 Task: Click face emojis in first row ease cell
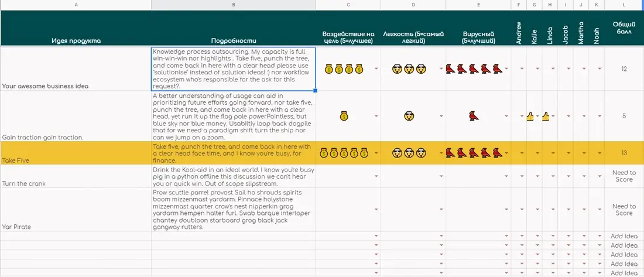tap(409, 69)
